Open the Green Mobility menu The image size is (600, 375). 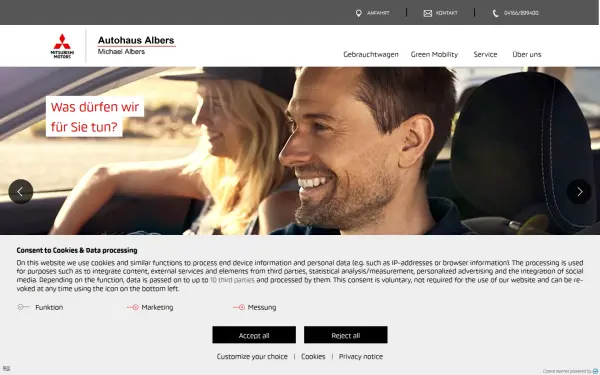click(434, 54)
